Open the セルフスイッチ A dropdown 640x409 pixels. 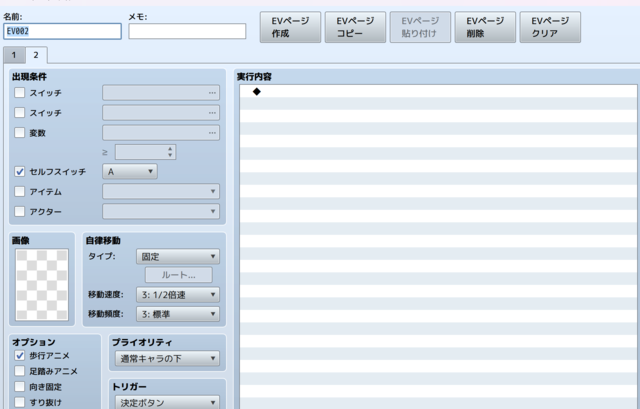(x=130, y=171)
